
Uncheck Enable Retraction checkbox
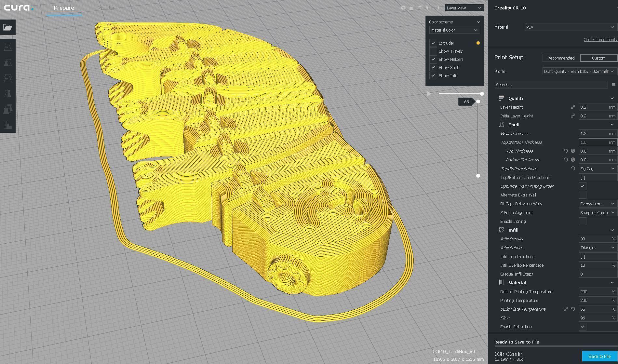pos(583,327)
